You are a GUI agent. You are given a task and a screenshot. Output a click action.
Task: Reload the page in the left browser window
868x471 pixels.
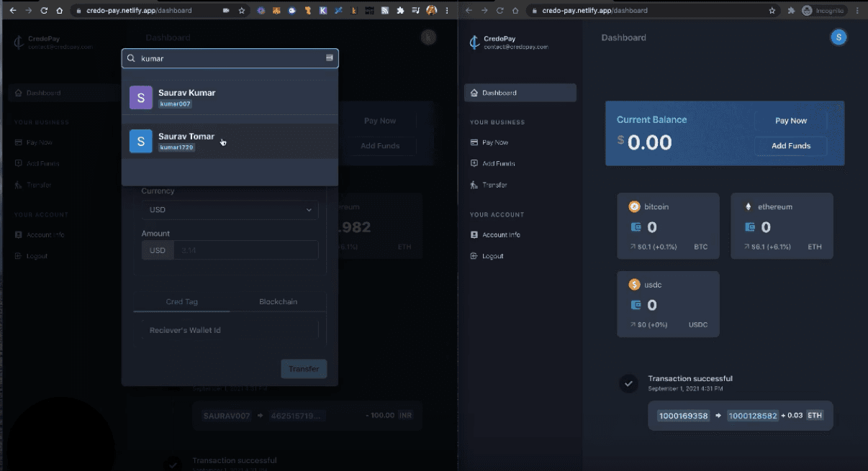tap(44, 11)
